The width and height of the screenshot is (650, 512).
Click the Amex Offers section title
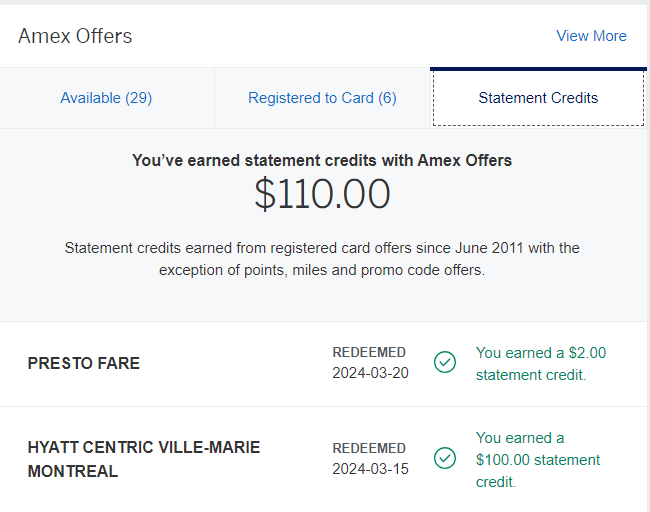(x=75, y=36)
